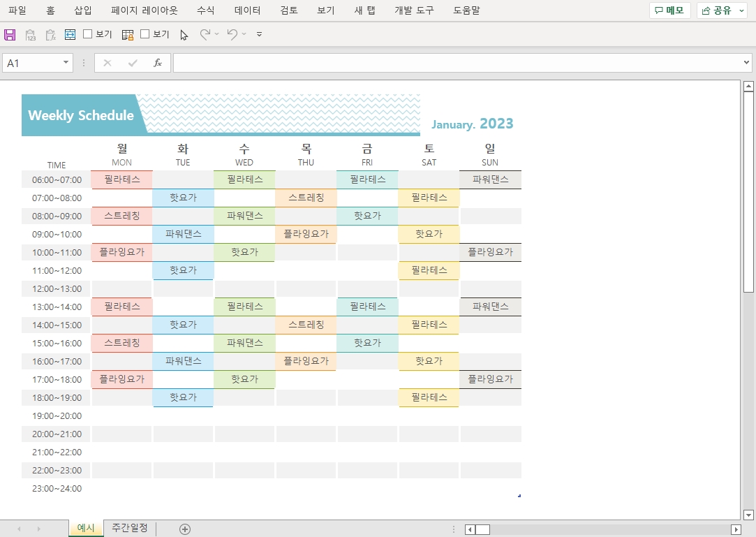Open the 새 탭 ribbon tab
This screenshot has width=756, height=537.
coord(364,10)
